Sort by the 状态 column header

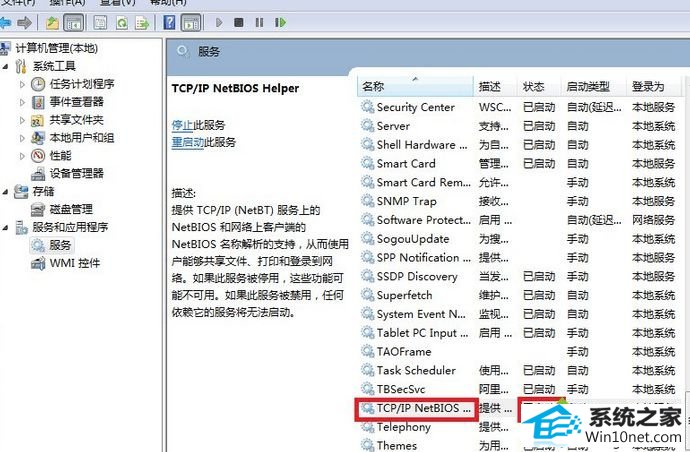[539, 86]
